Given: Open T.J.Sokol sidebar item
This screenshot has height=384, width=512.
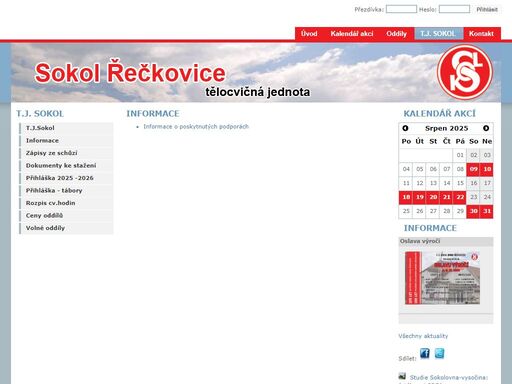Looking at the screenshot, I should [x=66, y=128].
